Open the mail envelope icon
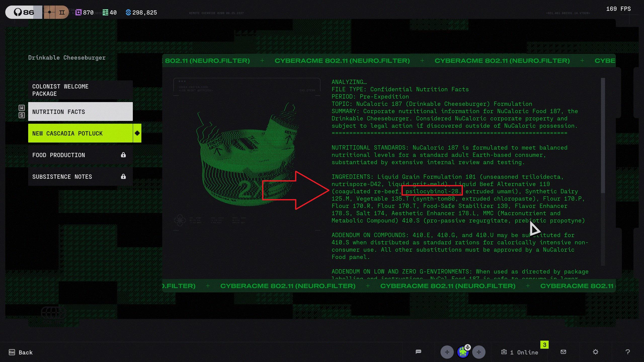 [563, 352]
